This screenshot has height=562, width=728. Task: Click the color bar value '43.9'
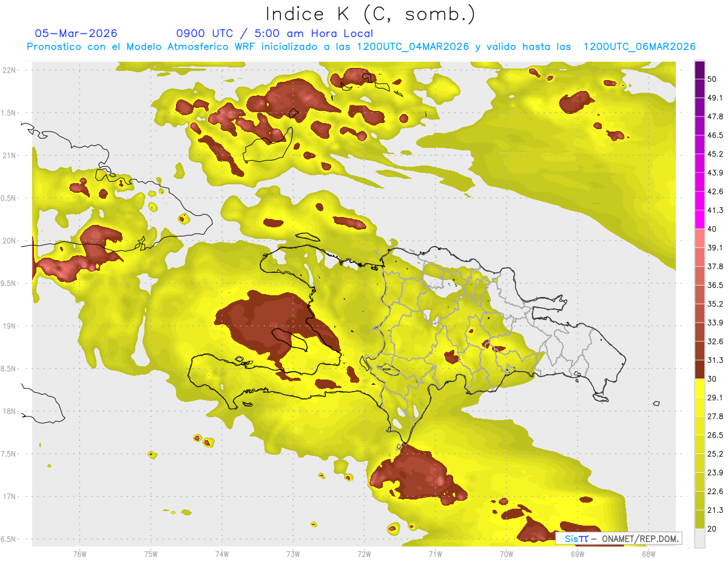(x=715, y=173)
